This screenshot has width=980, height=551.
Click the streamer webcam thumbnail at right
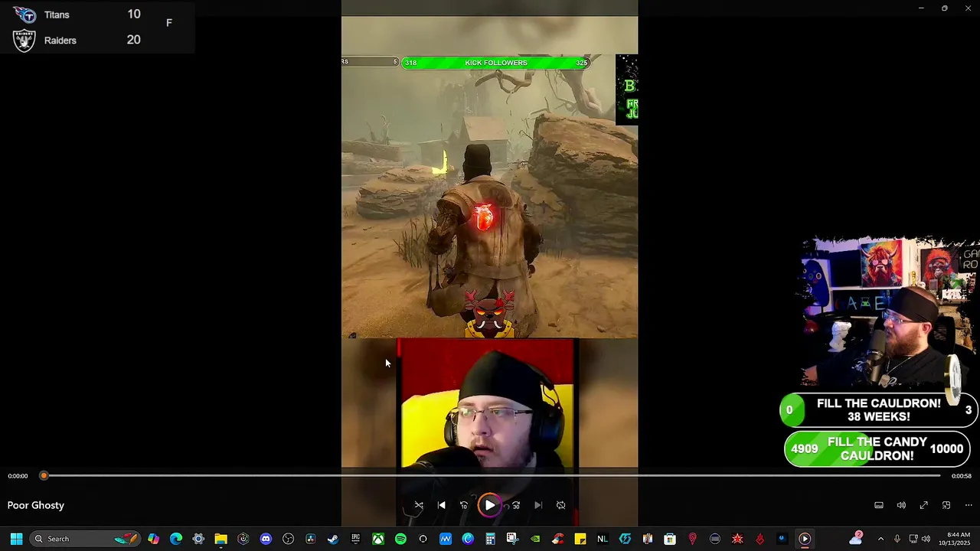(890, 314)
